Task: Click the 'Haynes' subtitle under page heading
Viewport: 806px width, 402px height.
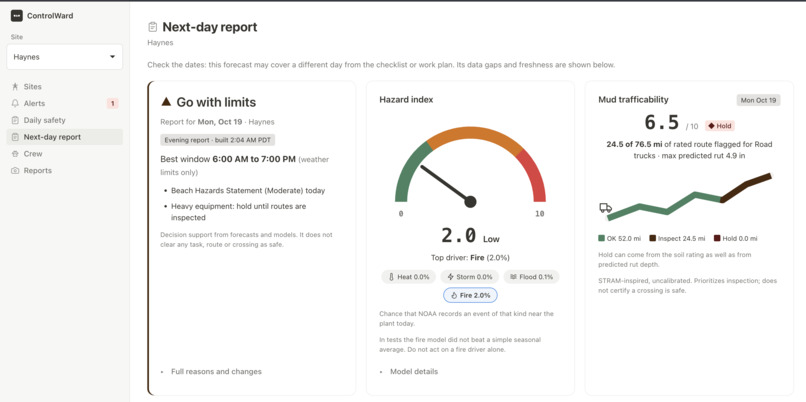Action: pos(160,43)
